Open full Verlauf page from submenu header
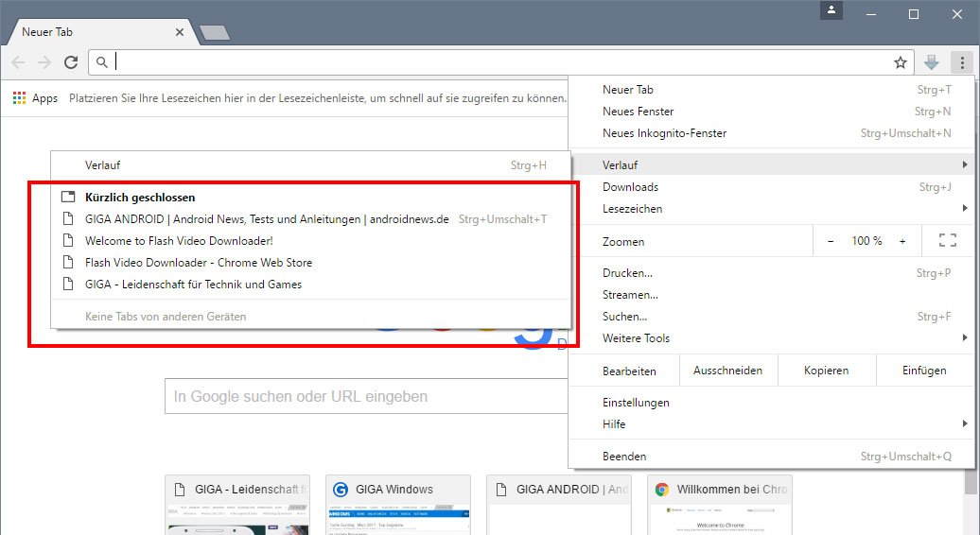 pos(310,165)
